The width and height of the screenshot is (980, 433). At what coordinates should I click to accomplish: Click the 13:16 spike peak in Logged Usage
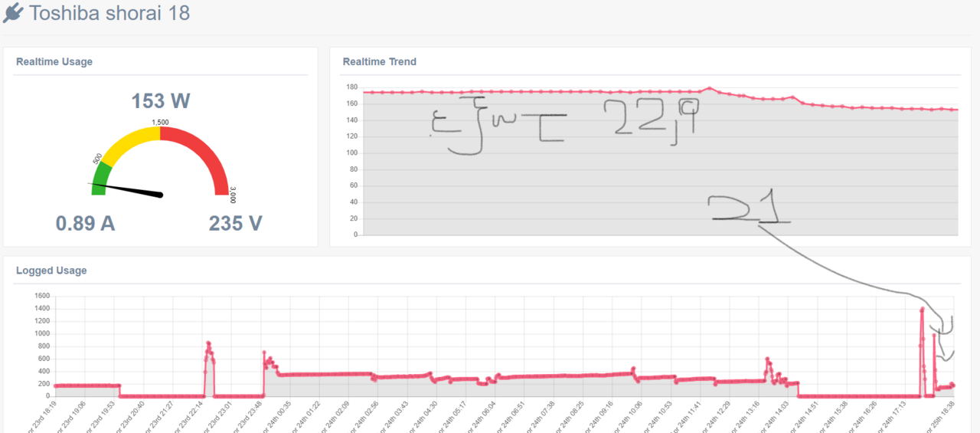point(767,359)
